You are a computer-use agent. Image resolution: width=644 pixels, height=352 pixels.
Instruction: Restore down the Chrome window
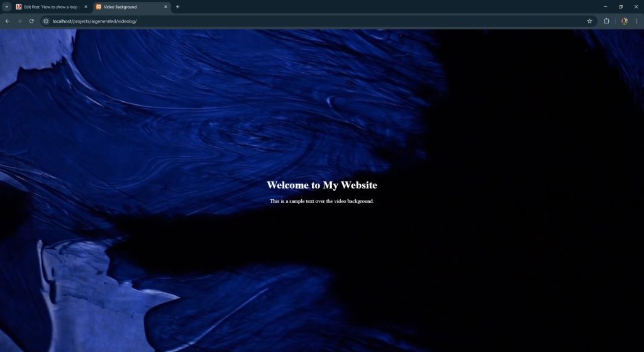pos(621,7)
